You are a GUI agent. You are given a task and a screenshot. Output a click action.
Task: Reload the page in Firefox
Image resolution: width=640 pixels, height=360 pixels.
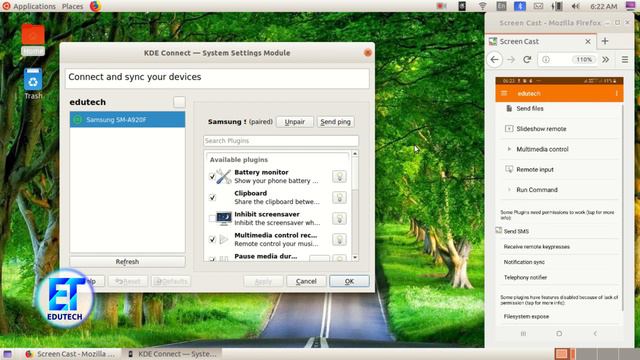[x=527, y=60]
